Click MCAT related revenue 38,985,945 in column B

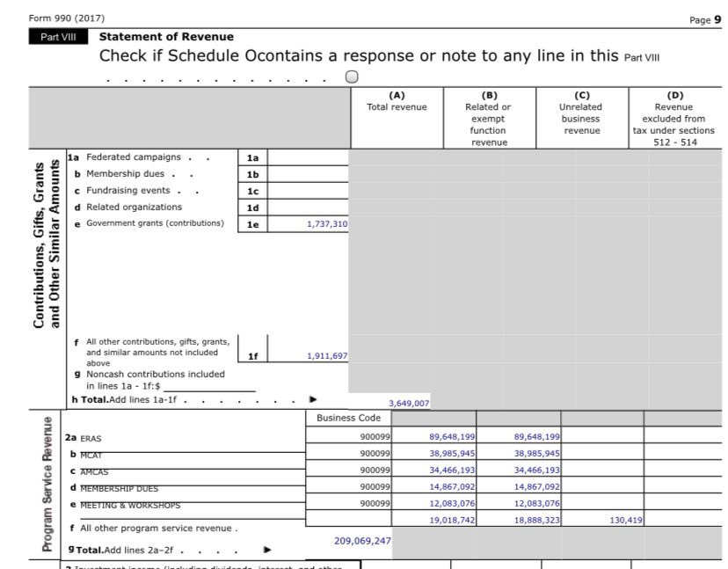[x=536, y=453]
